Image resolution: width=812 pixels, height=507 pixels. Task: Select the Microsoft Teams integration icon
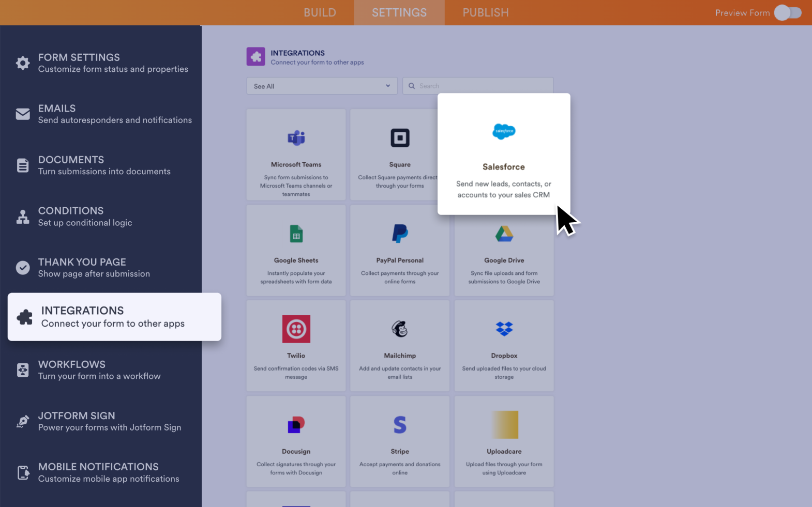coord(296,138)
